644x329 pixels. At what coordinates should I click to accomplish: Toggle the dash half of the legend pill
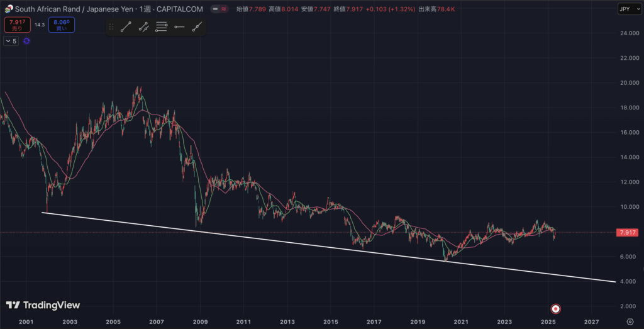click(215, 9)
